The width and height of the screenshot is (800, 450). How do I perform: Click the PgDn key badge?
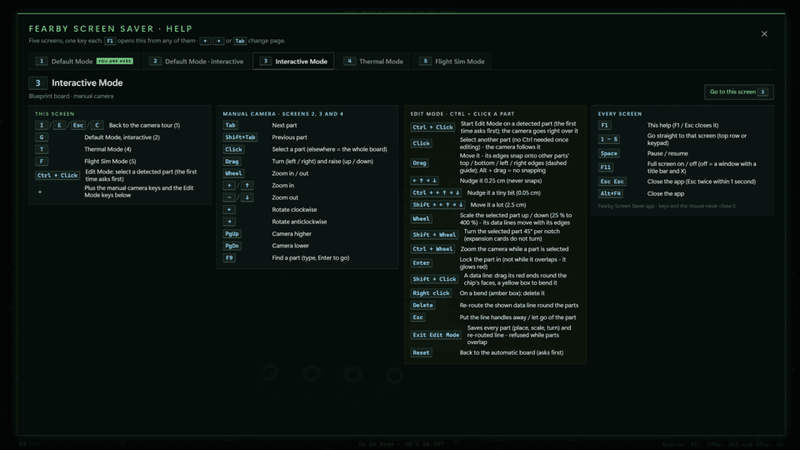pyautogui.click(x=232, y=245)
